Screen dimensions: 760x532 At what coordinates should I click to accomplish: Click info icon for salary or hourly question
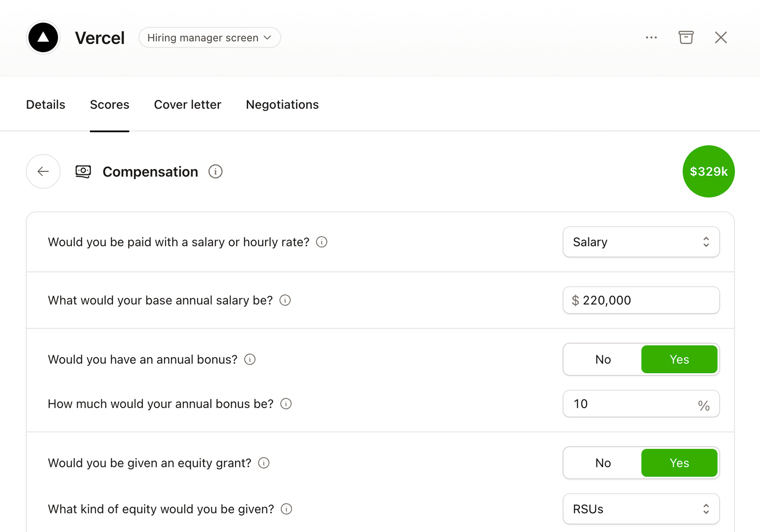click(322, 242)
